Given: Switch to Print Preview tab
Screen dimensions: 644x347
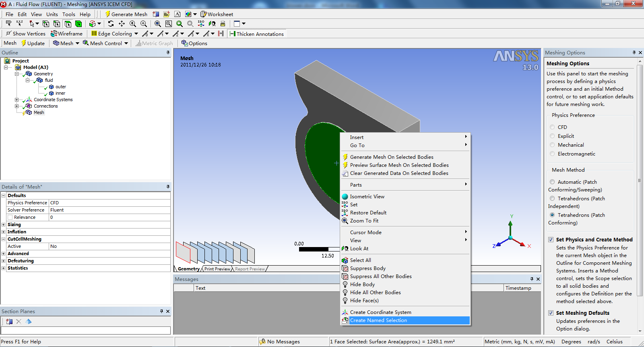Looking at the screenshot, I should coord(217,269).
